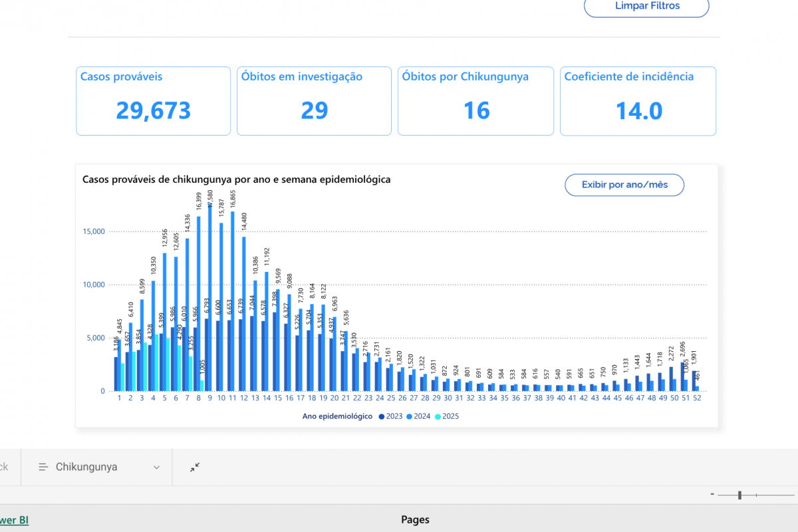Select the Coeficiente de incidência card

(638, 101)
